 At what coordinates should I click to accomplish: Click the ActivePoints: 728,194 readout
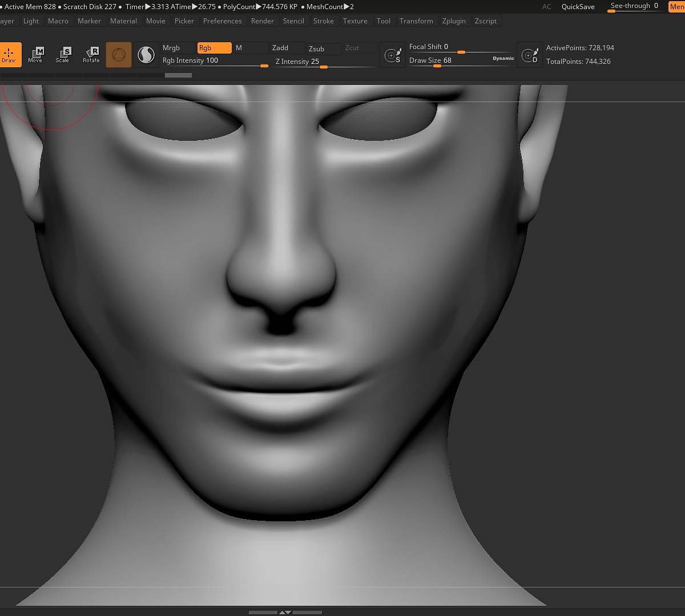pyautogui.click(x=580, y=48)
